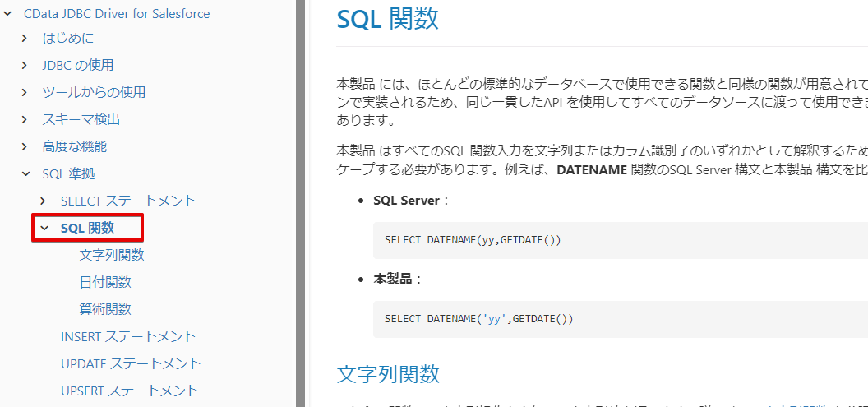Viewport: 868px width, 407px height.
Task: Select the SQL 関数 tree item
Action: tap(87, 228)
